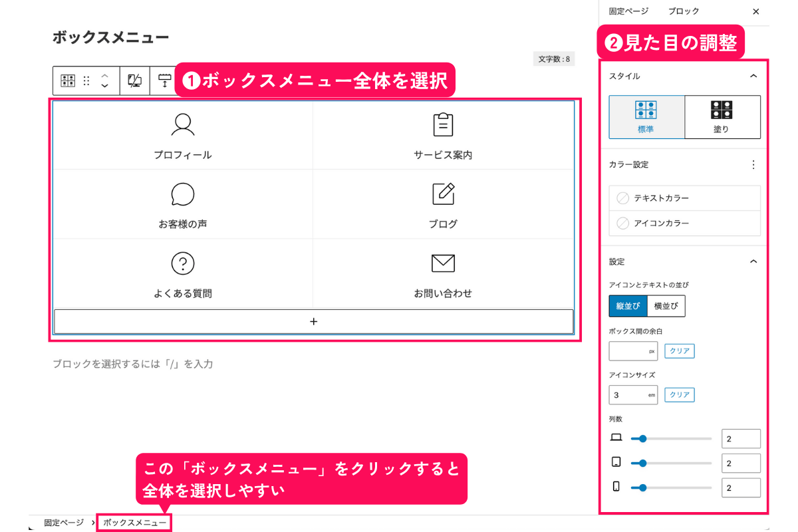Add a new box with plus button
This screenshot has height=532, width=798.
click(314, 321)
